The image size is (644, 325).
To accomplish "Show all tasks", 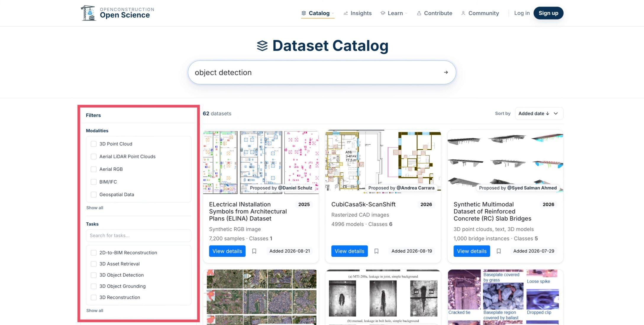I will tap(95, 311).
